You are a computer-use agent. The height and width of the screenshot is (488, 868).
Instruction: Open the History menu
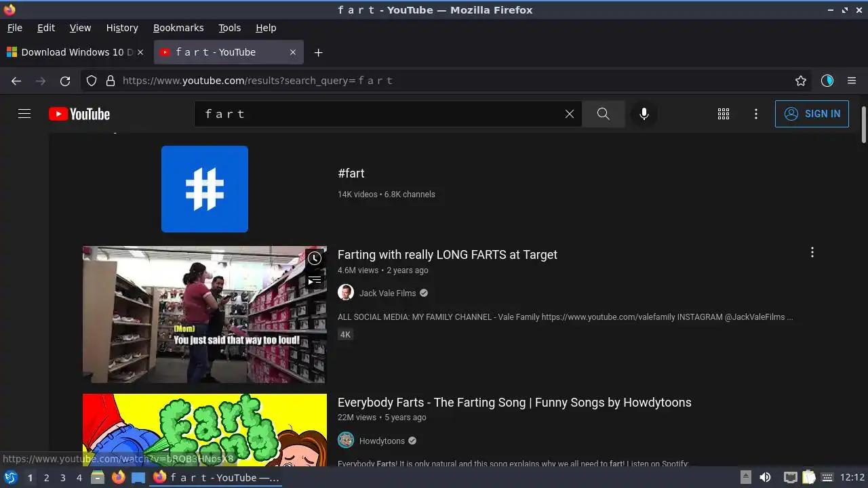pos(122,28)
